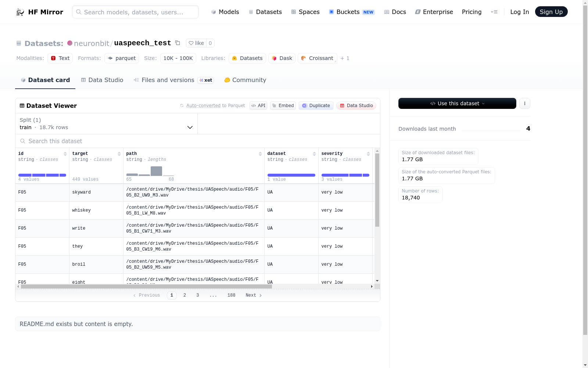Click the Log In link
The width and height of the screenshot is (588, 368).
click(x=520, y=12)
